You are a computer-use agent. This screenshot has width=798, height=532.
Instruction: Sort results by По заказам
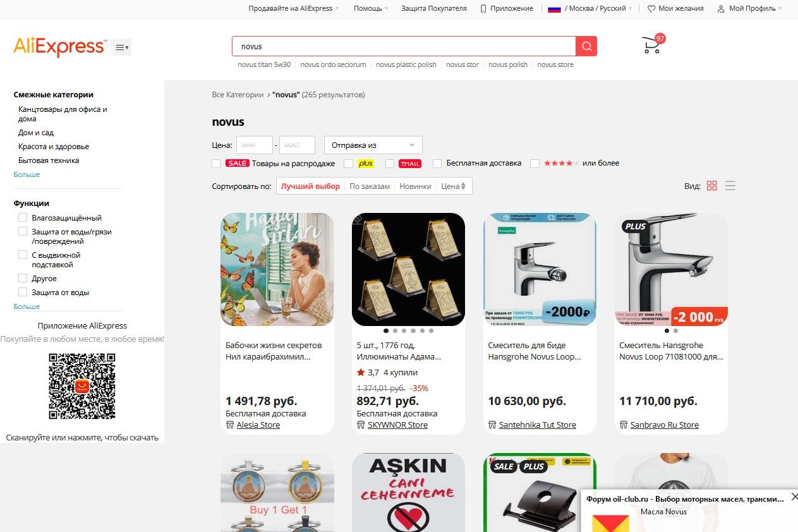pos(370,186)
